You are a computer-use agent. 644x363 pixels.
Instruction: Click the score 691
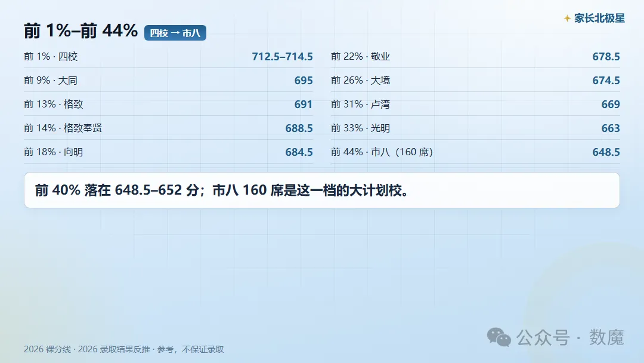304,104
